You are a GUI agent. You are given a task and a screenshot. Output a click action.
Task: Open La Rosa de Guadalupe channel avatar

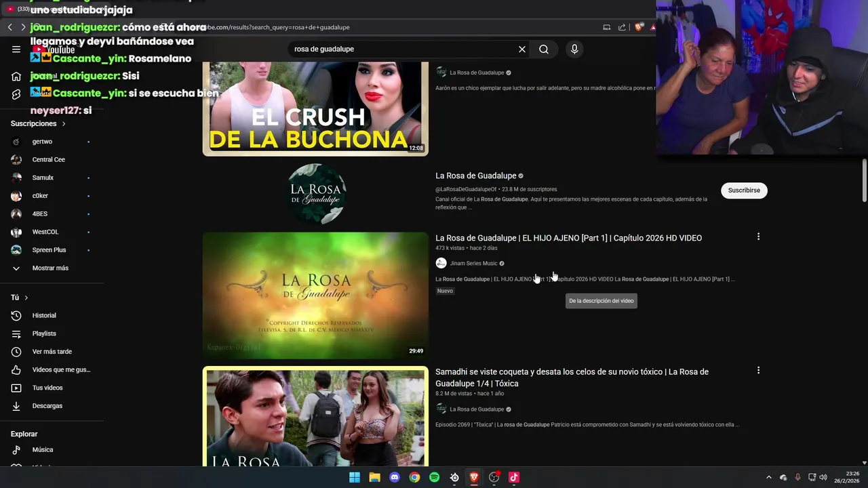(x=315, y=194)
